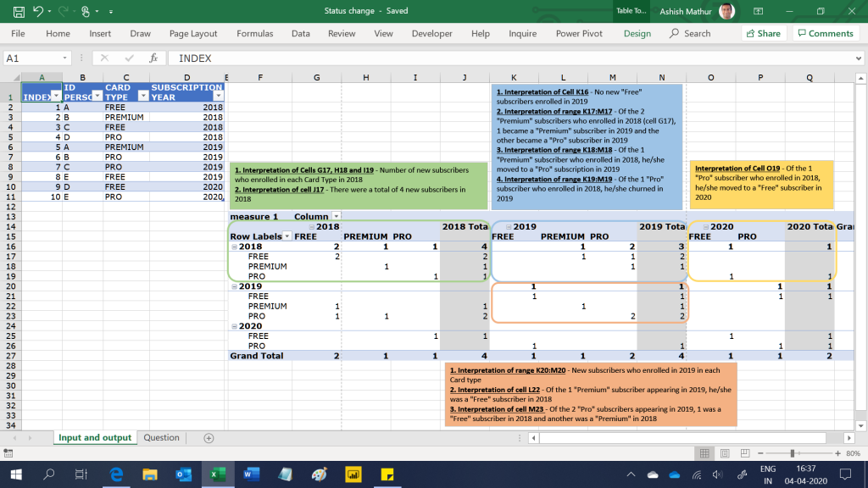Expand the formula bar chevron
Viewport: 868px width, 488px height.
(x=858, y=58)
